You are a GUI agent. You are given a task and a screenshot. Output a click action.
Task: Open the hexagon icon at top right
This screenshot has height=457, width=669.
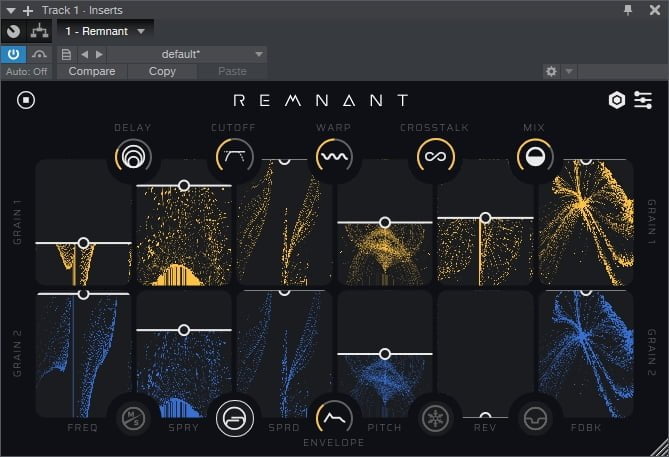[x=617, y=100]
